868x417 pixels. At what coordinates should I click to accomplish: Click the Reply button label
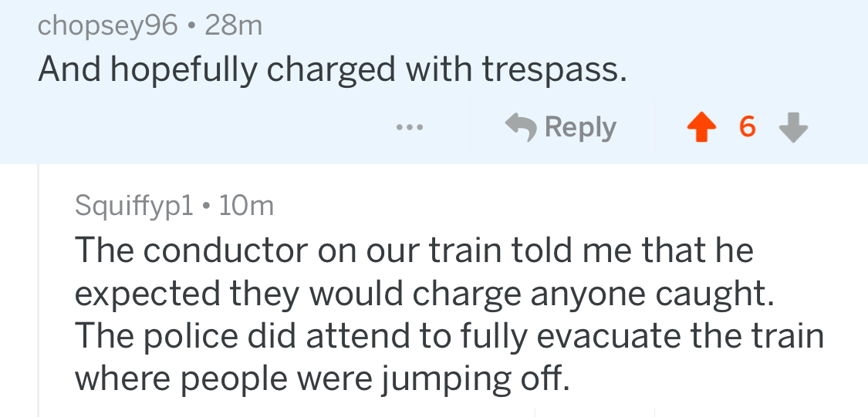[580, 127]
